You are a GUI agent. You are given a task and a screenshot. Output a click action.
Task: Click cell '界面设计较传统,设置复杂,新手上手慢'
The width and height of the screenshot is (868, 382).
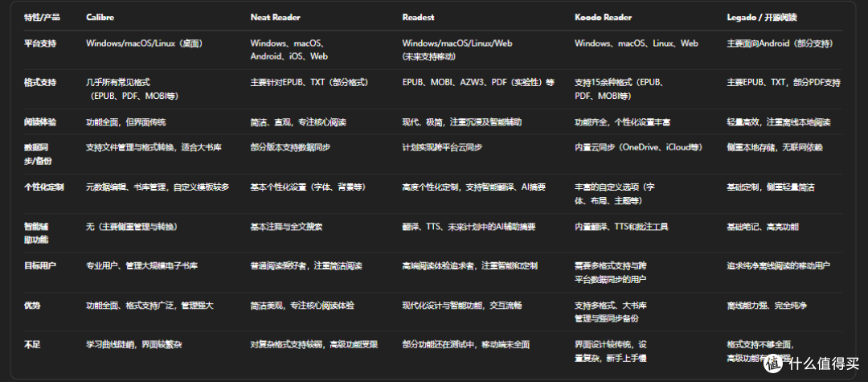point(611,351)
